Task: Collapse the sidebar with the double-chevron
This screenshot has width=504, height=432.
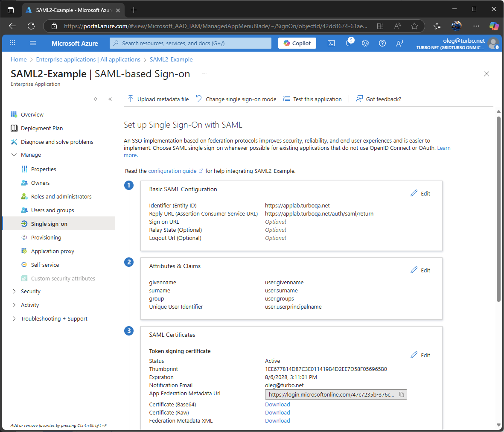Action: pyautogui.click(x=110, y=99)
